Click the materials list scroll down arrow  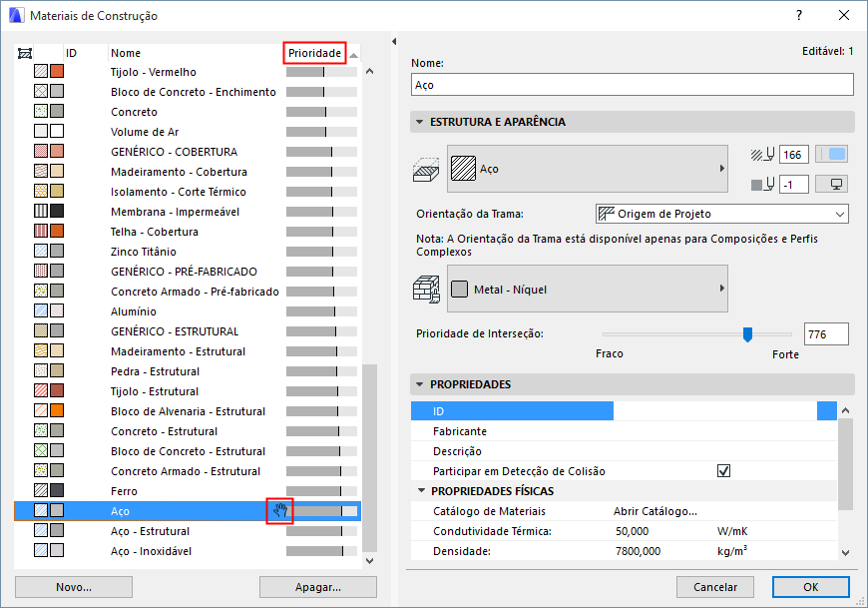[370, 560]
